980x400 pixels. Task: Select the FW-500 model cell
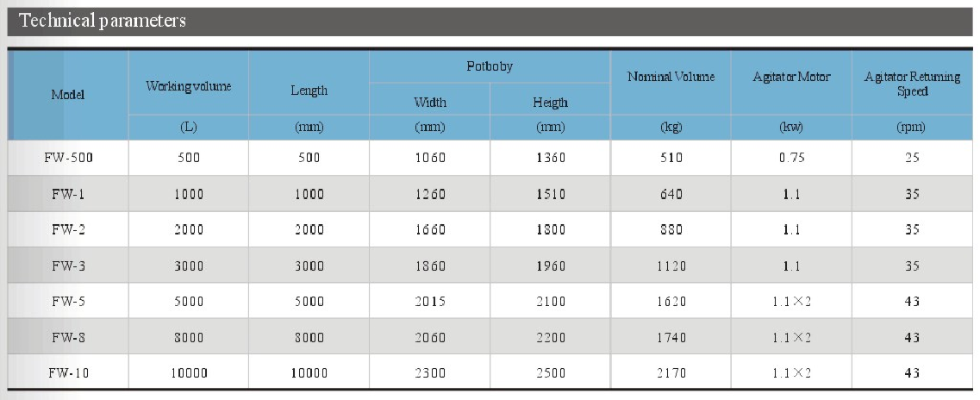[x=68, y=158]
